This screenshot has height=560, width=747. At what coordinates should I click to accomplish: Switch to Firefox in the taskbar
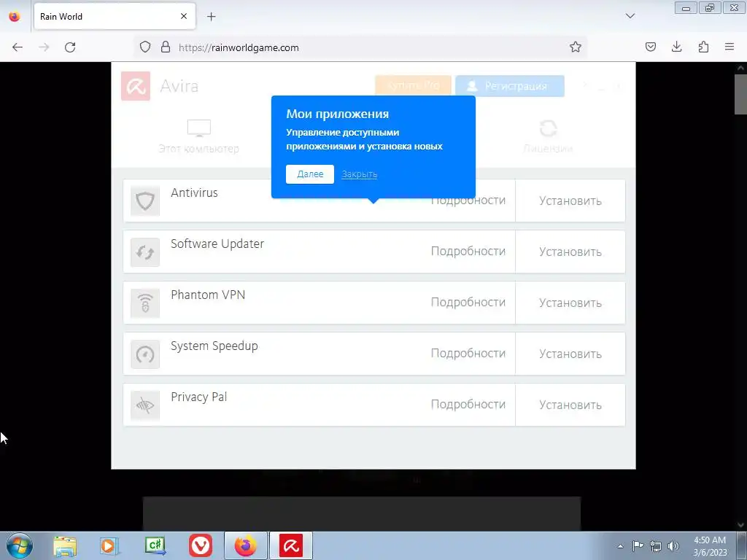click(246, 545)
